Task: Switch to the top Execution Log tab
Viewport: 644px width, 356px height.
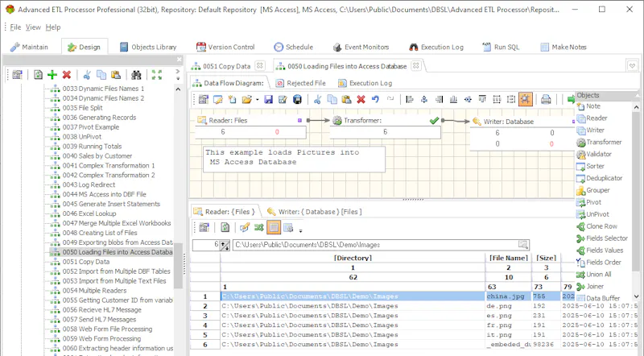Action: click(x=436, y=47)
